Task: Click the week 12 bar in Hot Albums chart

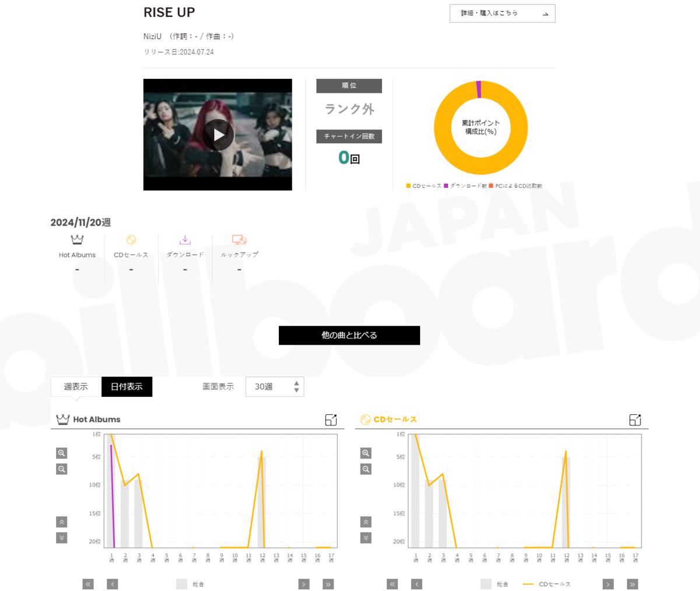Action: point(262,502)
